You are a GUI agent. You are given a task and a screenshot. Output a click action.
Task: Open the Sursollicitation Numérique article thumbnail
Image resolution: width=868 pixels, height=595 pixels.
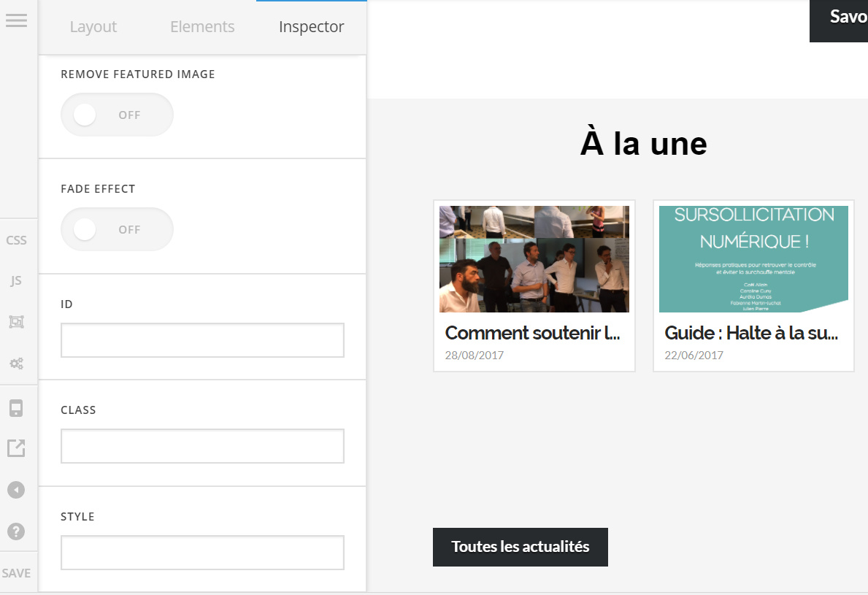click(x=753, y=259)
